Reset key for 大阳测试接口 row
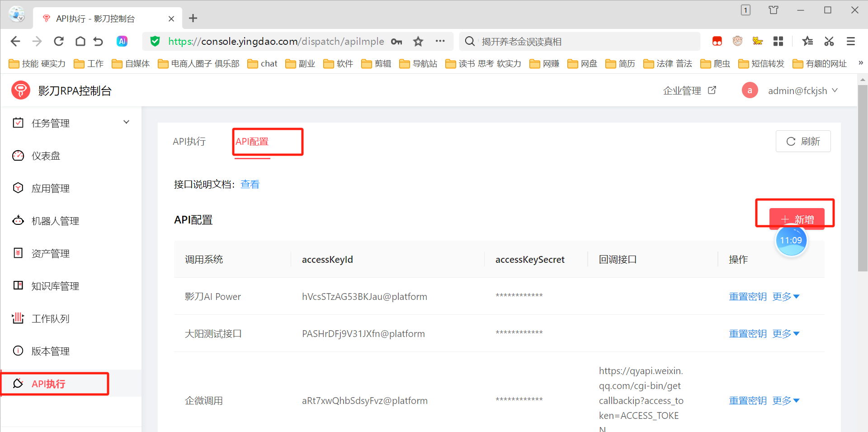 (x=748, y=334)
